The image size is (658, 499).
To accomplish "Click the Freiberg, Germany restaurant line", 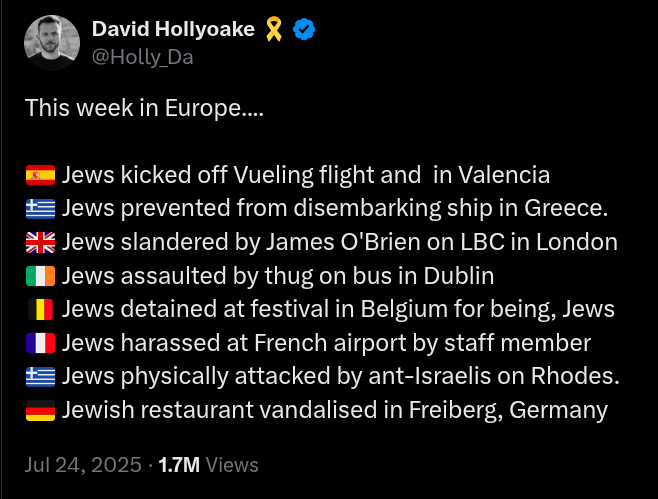I will [x=334, y=410].
